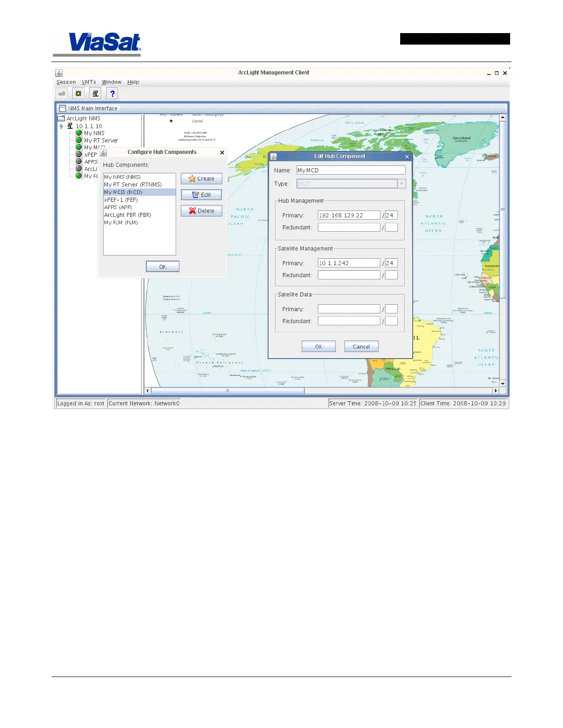The image size is (563, 728).
Task: Select APRS (APR) in list
Action: pos(139,207)
